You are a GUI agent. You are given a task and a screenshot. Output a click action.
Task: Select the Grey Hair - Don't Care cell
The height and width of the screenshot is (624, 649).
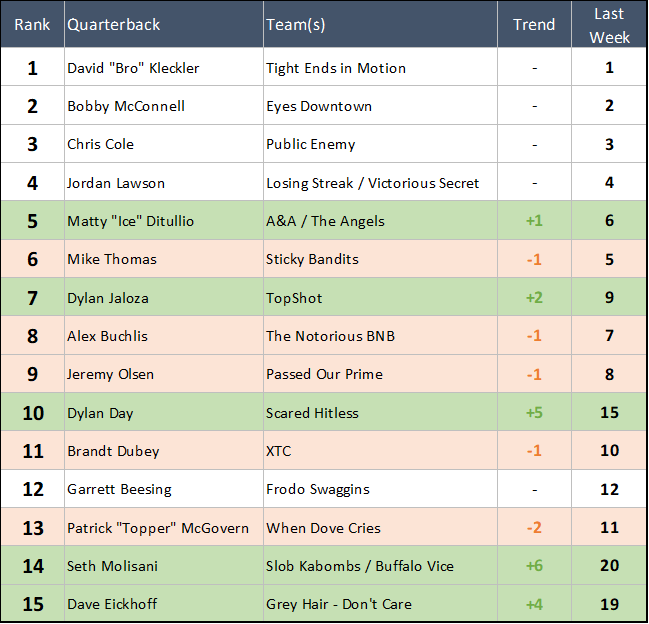click(x=339, y=604)
